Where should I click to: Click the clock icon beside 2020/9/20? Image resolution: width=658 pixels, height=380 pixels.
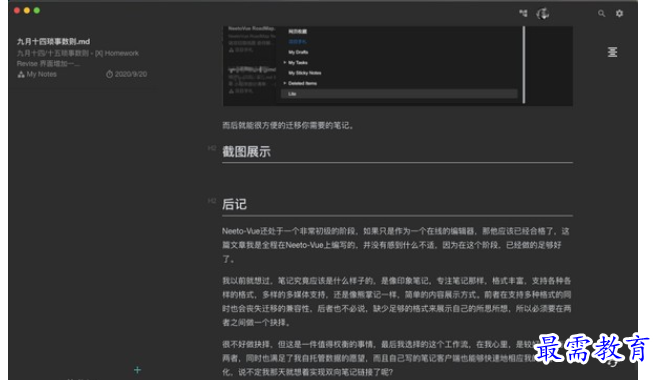point(109,74)
